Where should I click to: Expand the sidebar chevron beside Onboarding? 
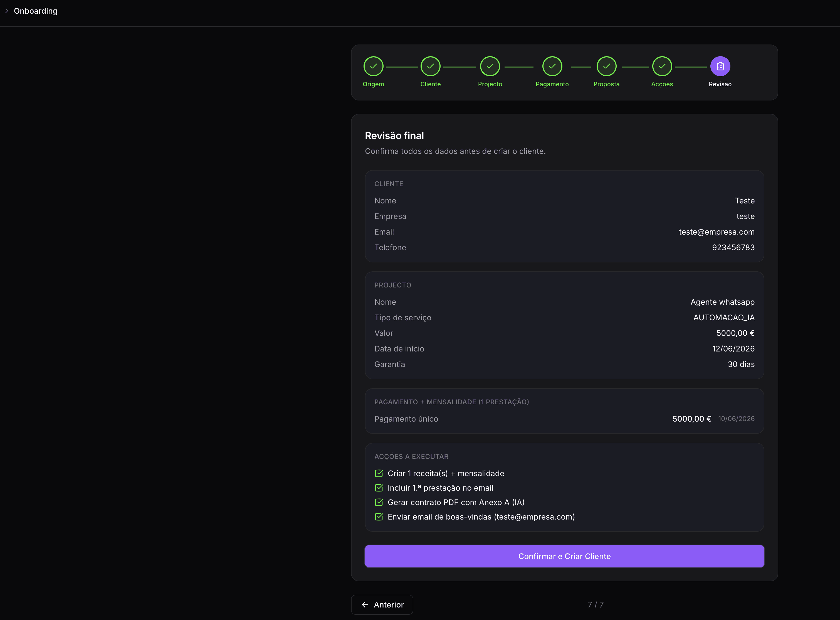pos(6,11)
